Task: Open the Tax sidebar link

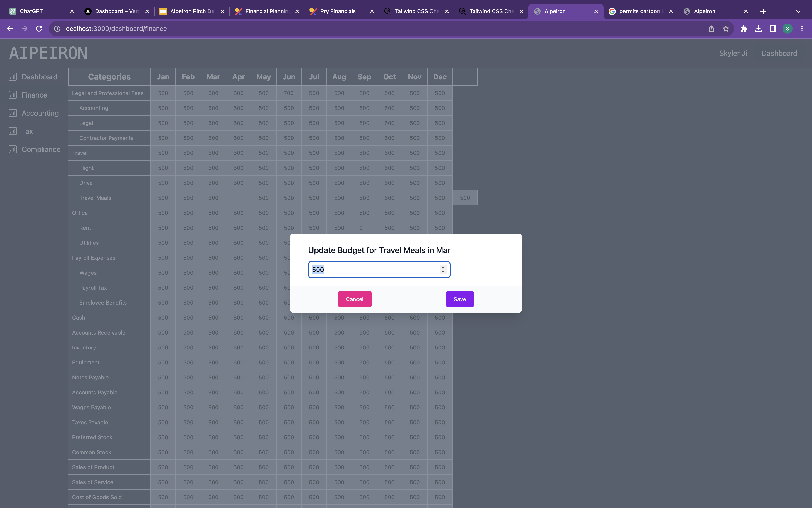Action: coord(27,131)
